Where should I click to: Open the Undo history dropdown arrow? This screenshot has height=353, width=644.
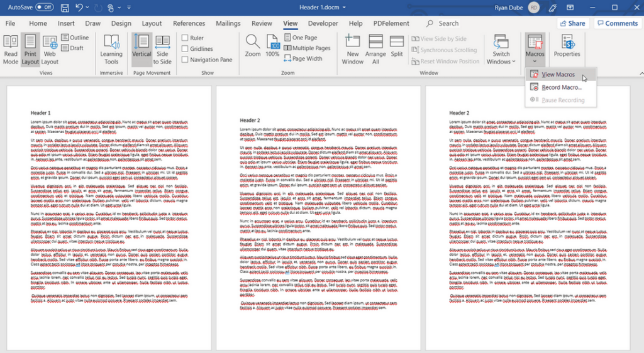tap(87, 8)
